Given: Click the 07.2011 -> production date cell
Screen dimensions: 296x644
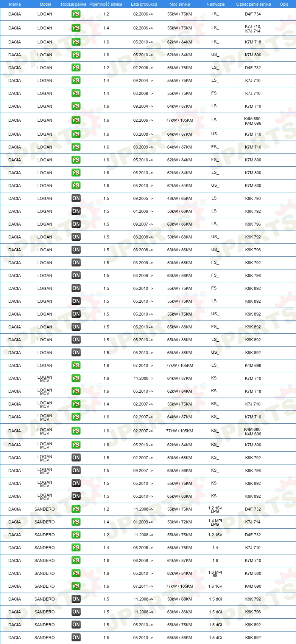Looking at the screenshot, I should pyautogui.click(x=143, y=586).
